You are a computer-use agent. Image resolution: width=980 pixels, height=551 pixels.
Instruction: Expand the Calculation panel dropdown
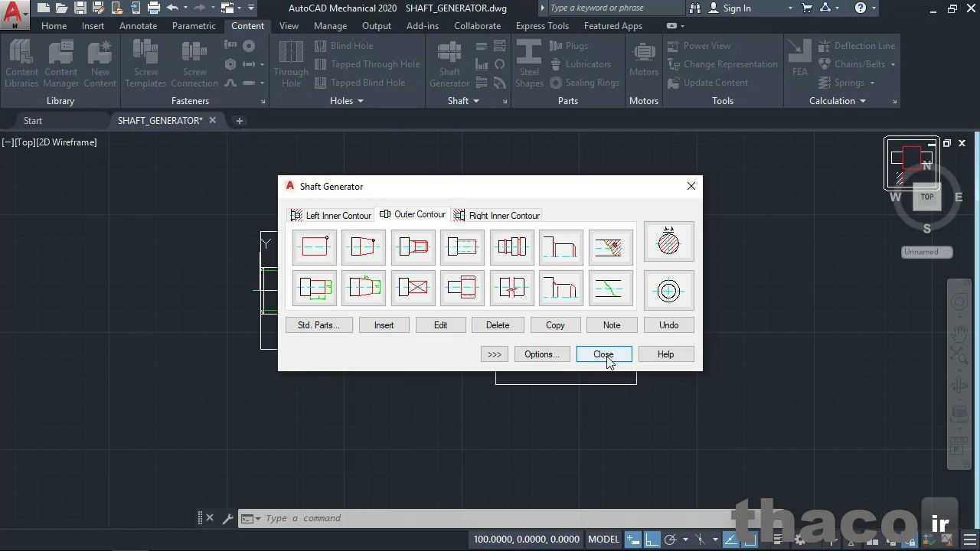coord(863,101)
